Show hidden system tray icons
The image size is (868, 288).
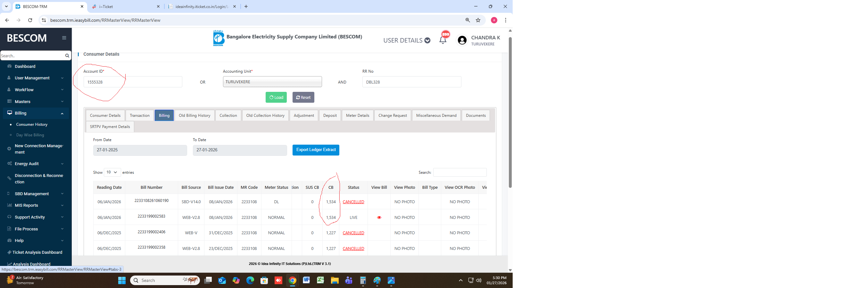461,280
